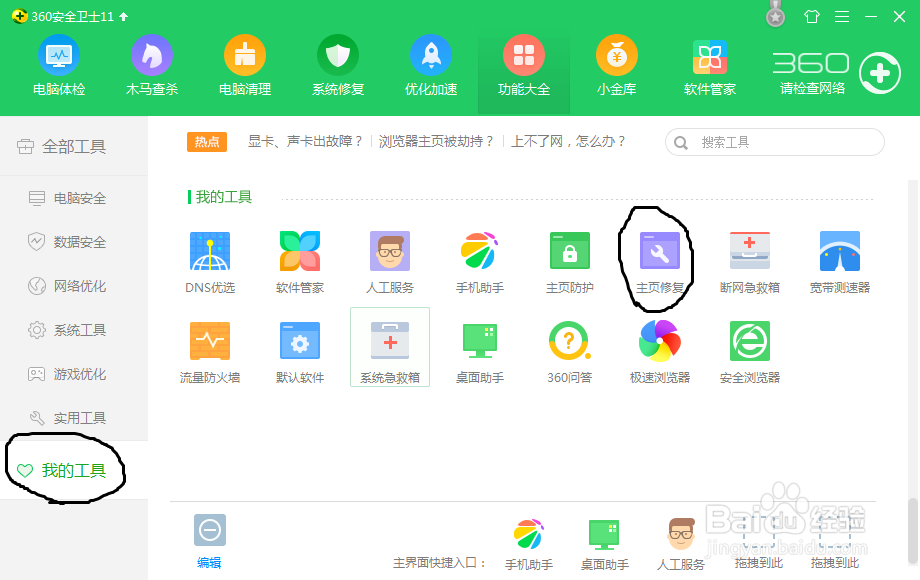The height and width of the screenshot is (580, 920).
Task: Switch to the 功能大全 tab
Action: point(523,65)
